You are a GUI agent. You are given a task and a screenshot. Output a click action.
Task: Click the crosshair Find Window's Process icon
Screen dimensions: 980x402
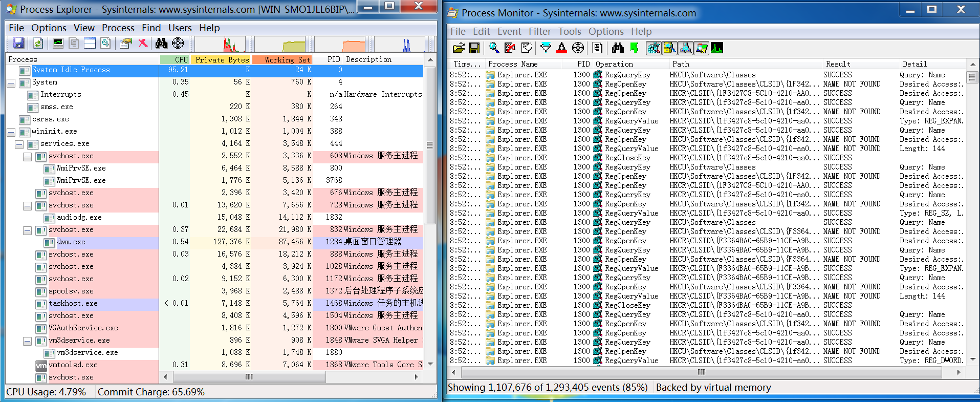click(178, 44)
